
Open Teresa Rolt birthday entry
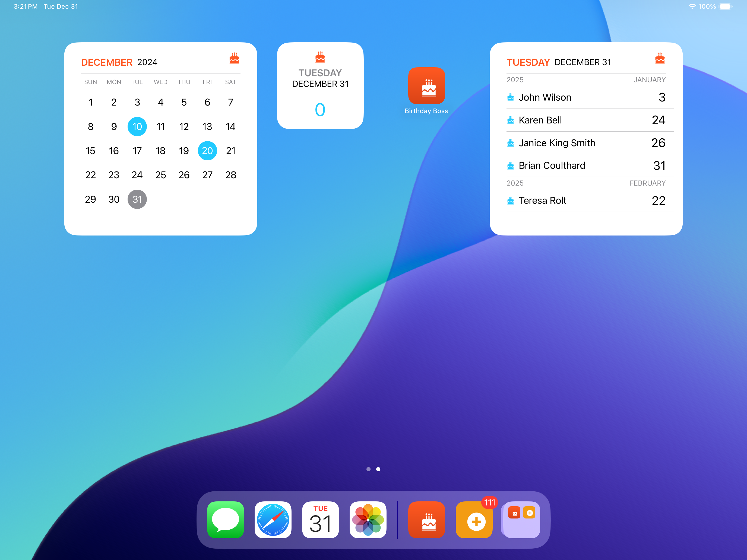point(590,201)
